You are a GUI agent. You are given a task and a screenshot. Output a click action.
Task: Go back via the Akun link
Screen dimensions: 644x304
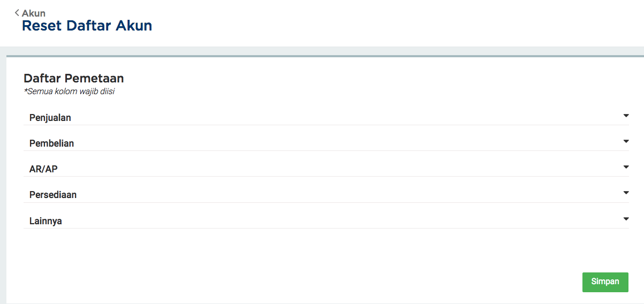coord(33,13)
